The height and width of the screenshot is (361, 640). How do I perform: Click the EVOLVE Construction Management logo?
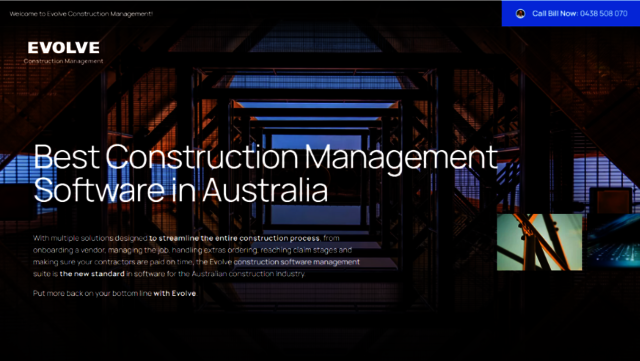pyautogui.click(x=63, y=53)
